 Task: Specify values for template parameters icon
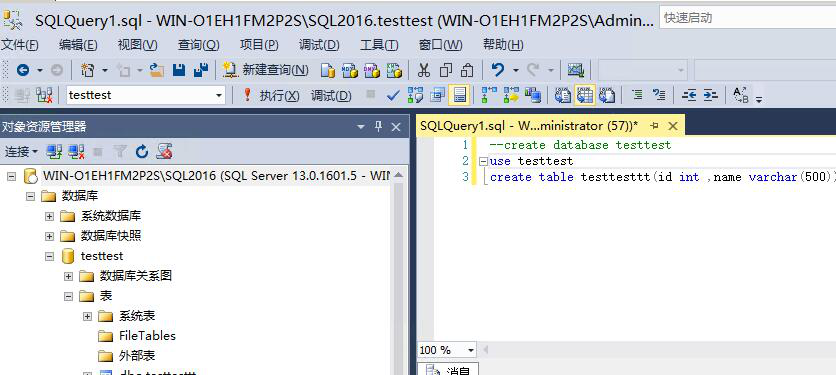741,95
